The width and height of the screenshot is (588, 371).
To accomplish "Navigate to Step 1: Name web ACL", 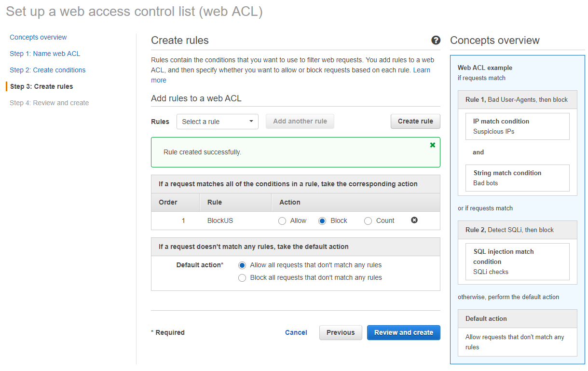I will (x=45, y=54).
